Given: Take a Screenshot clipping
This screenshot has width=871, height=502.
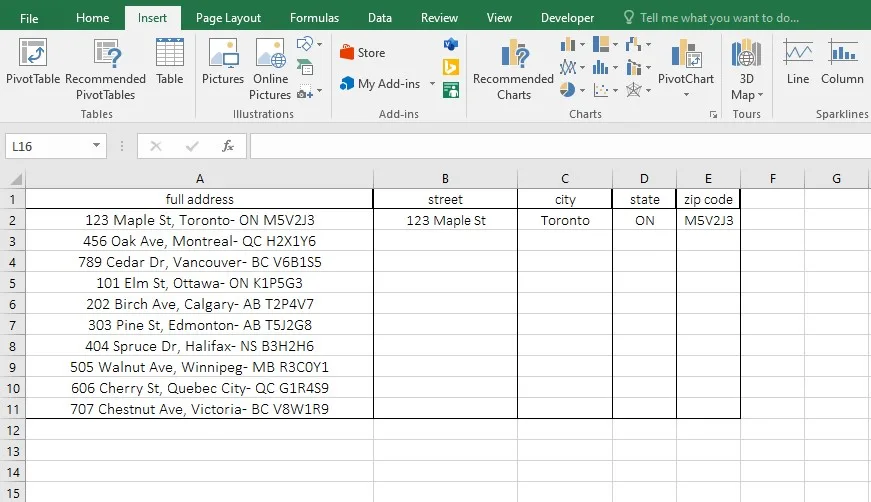Looking at the screenshot, I should (x=304, y=92).
